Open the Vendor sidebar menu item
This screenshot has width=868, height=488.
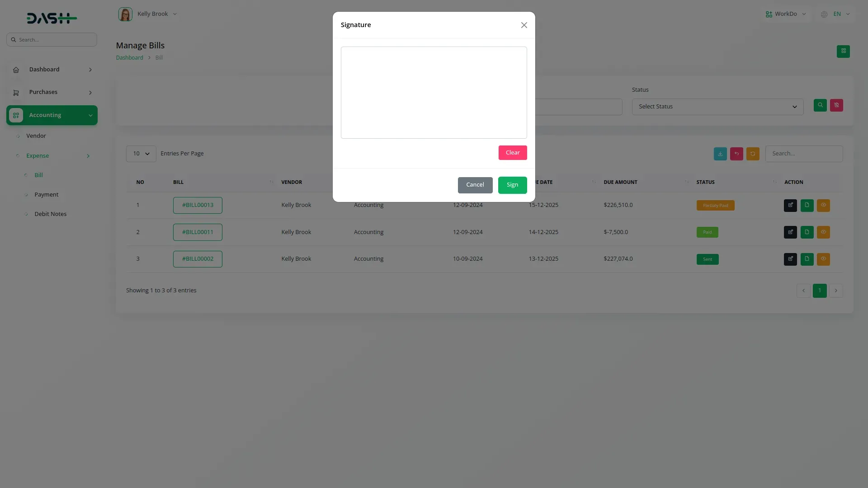36,136
